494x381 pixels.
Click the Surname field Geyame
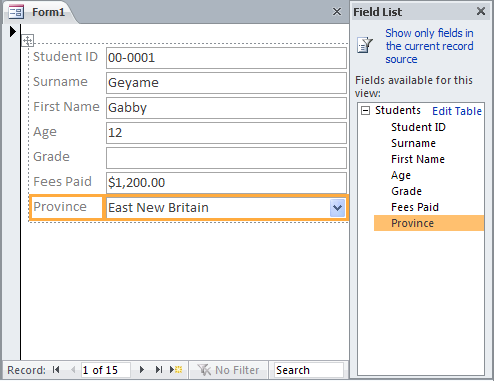coord(226,83)
